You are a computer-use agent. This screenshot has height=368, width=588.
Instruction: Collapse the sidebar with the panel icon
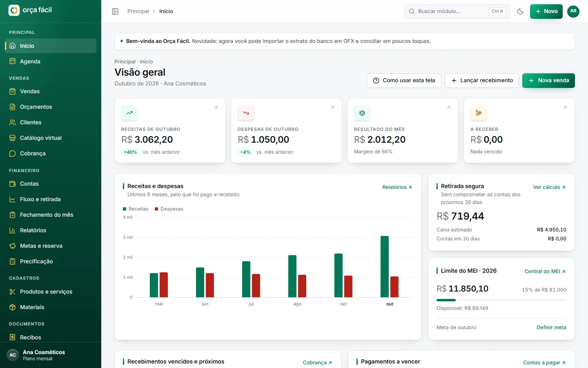115,11
